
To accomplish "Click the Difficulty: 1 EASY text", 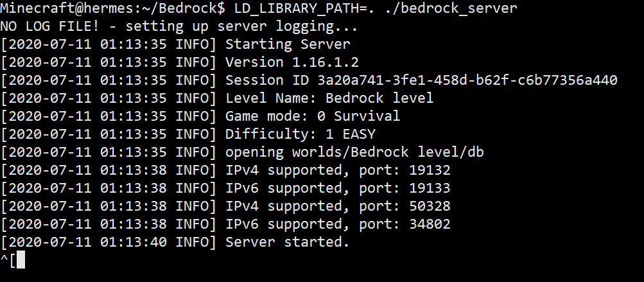I will click(300, 134).
